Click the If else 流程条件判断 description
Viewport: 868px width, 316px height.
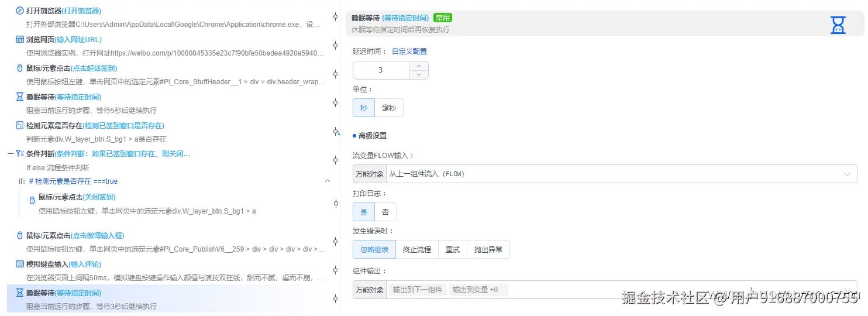point(58,167)
